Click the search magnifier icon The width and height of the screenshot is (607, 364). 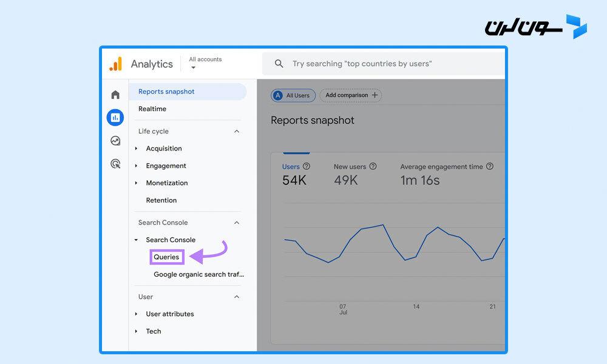tap(279, 64)
